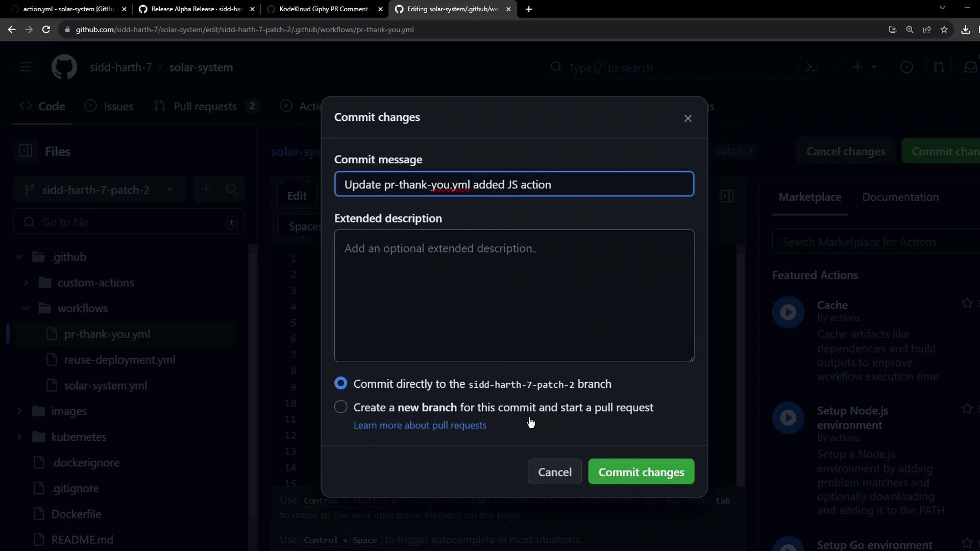Click the GitHub Octocat logo icon

64,67
